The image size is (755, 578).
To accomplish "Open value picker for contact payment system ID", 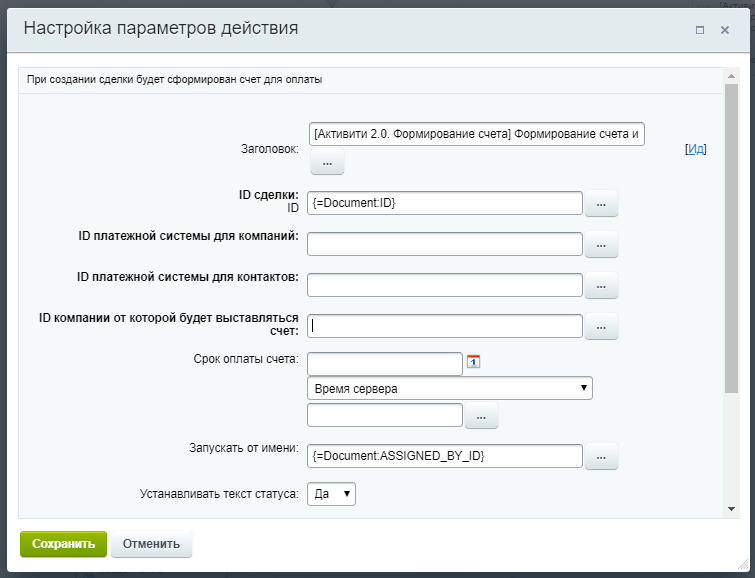I will click(601, 285).
